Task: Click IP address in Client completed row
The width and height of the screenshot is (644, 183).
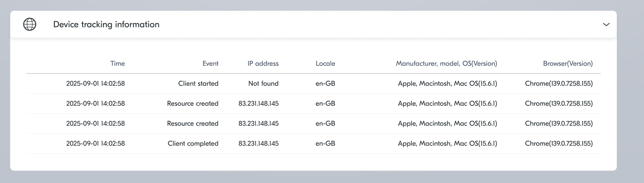Action: click(258, 143)
